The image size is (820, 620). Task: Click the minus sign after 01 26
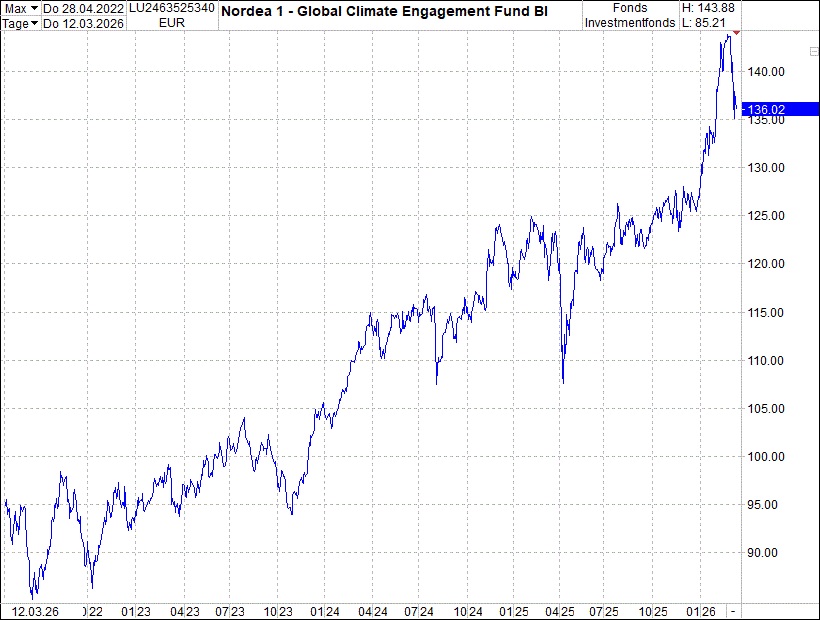(733, 612)
